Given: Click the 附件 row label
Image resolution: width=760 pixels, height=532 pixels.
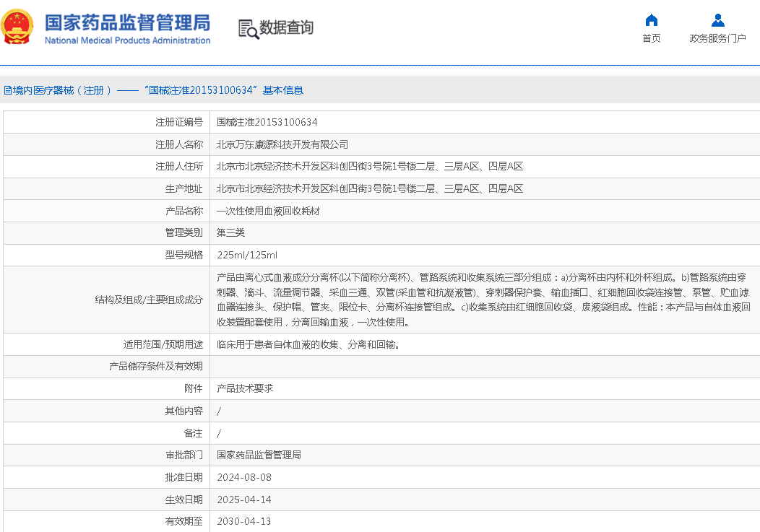Looking at the screenshot, I should [x=194, y=388].
